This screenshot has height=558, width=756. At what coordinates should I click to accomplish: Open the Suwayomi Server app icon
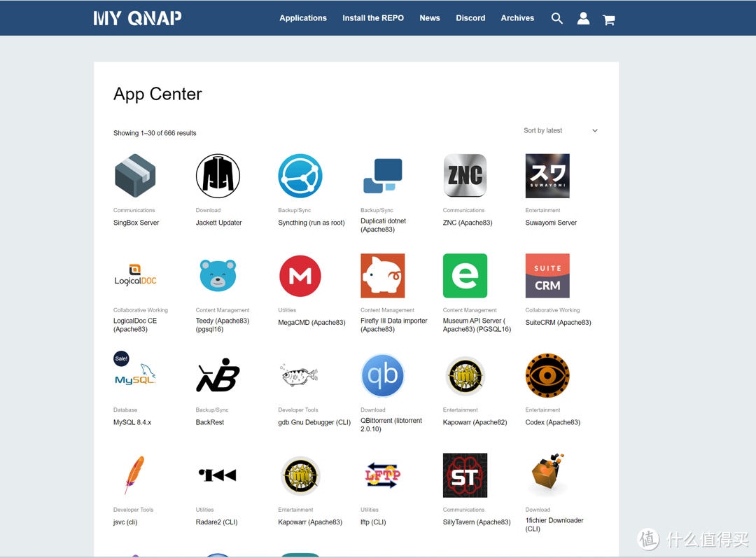coord(547,176)
